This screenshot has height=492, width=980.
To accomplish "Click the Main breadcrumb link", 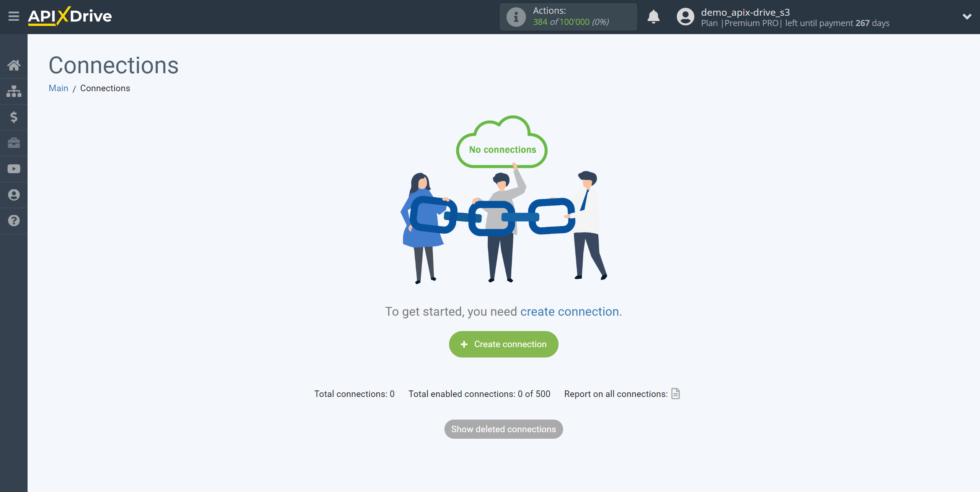I will pos(58,88).
